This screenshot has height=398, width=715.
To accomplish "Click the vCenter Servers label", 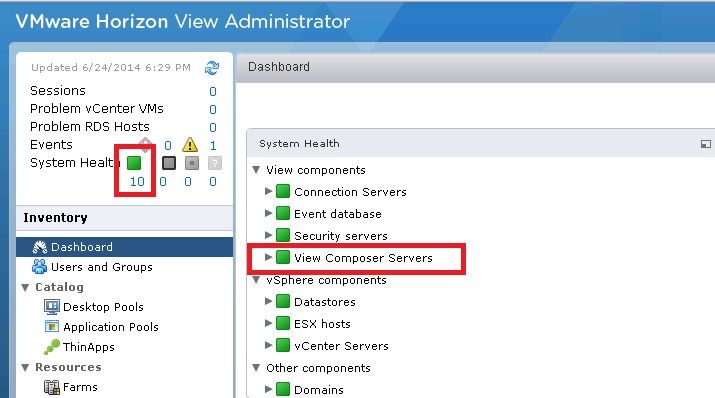I will pos(341,346).
